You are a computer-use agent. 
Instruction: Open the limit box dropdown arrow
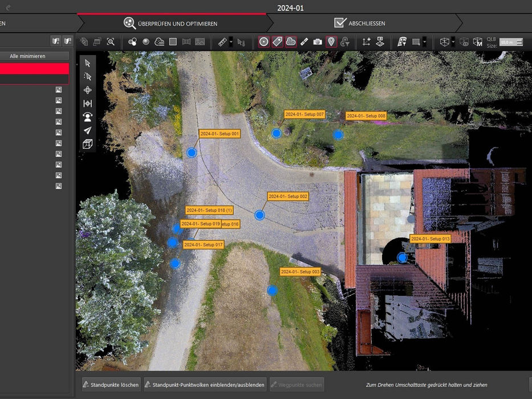coord(453,42)
